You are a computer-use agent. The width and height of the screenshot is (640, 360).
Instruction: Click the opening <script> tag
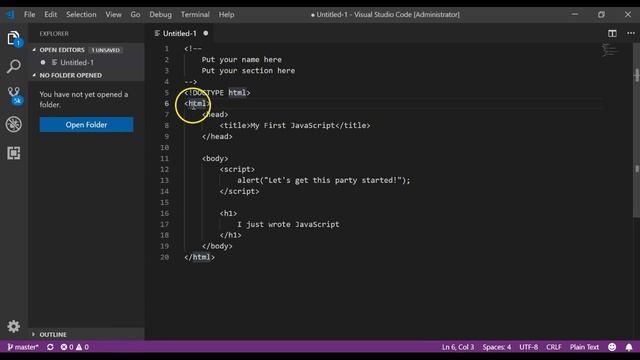(x=237, y=169)
